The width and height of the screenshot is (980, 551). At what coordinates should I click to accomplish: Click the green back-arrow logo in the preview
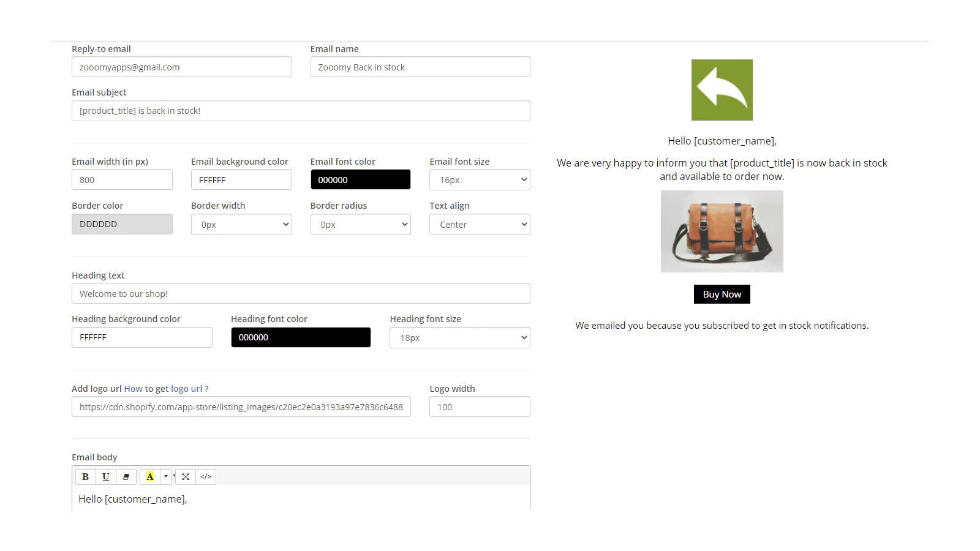pos(722,90)
